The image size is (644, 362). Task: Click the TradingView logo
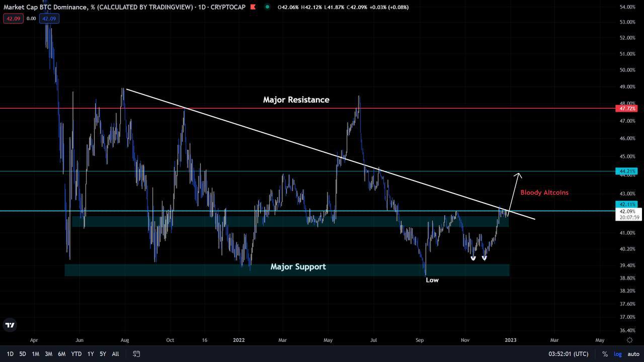pos(10,325)
